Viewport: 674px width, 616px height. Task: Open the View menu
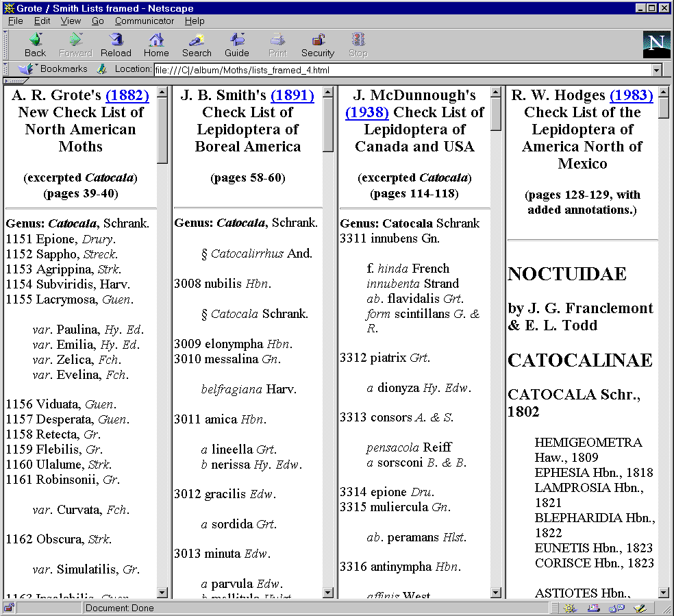point(71,21)
